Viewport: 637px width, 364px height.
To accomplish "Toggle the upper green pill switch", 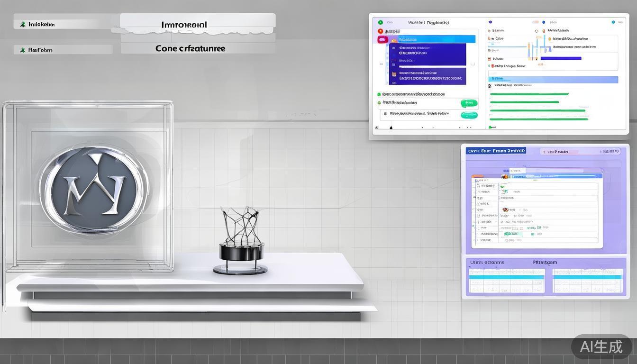I will coord(469,103).
